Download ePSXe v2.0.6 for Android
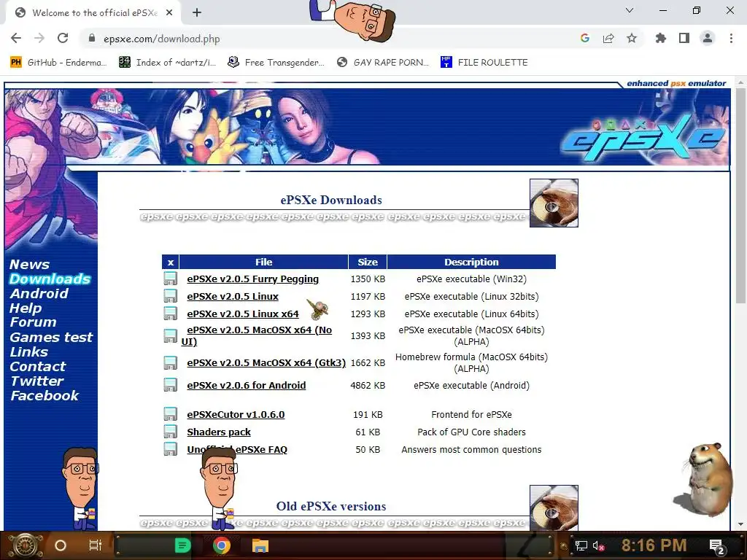The height and width of the screenshot is (560, 747). [247, 385]
